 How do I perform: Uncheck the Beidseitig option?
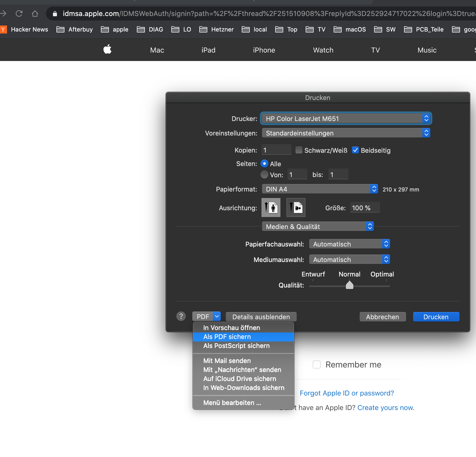point(355,150)
